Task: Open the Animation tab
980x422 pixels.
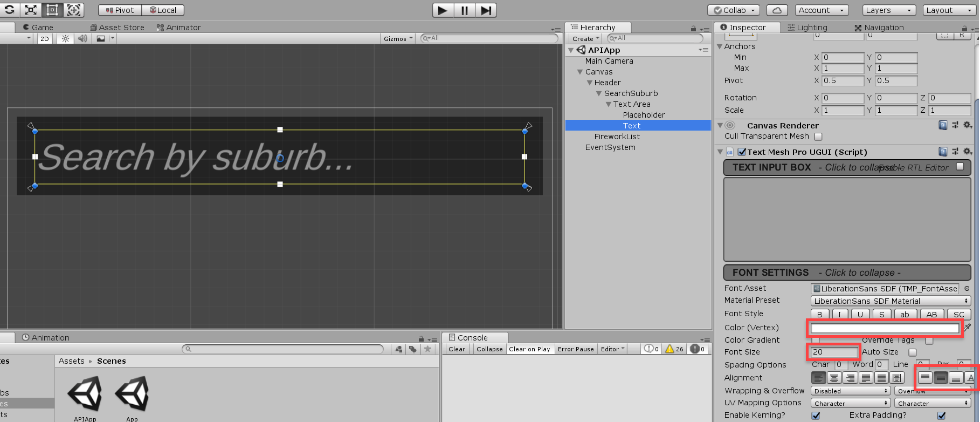Action: point(45,338)
